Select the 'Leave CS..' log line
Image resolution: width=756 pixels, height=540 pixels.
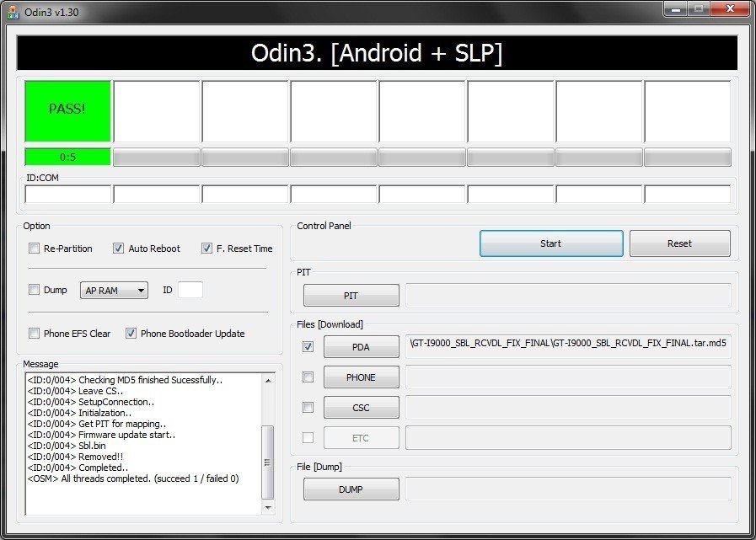pos(75,391)
